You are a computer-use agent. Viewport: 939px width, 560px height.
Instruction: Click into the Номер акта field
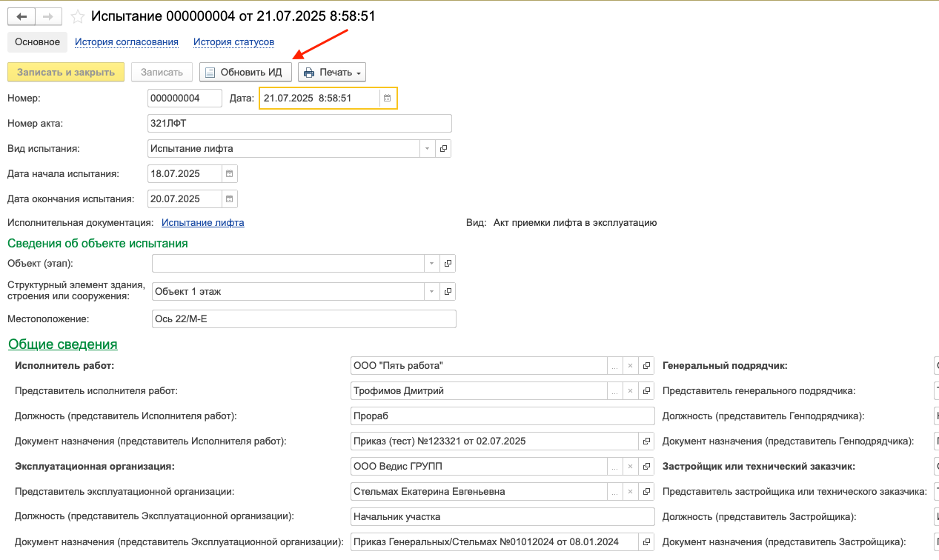coord(299,124)
